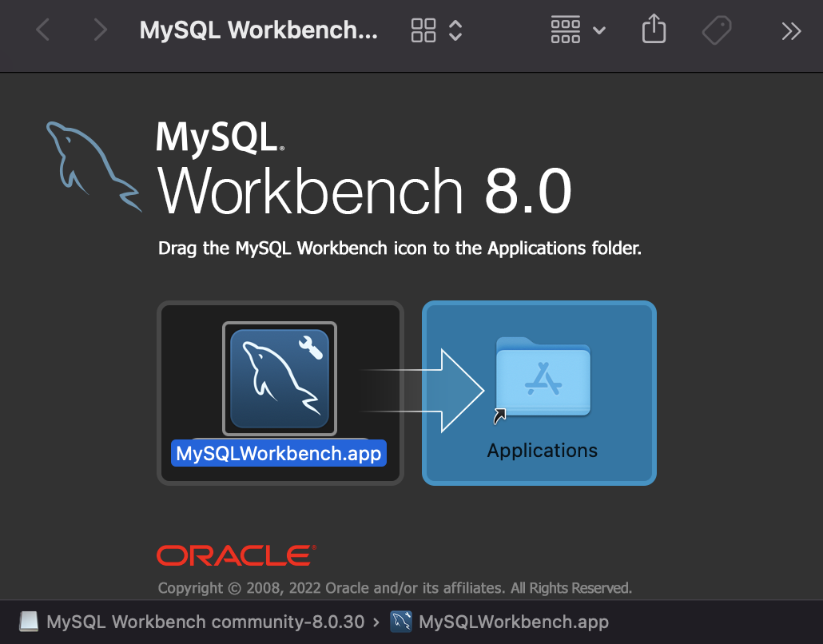Open the group-by options icon
This screenshot has height=644, width=823.
(565, 30)
